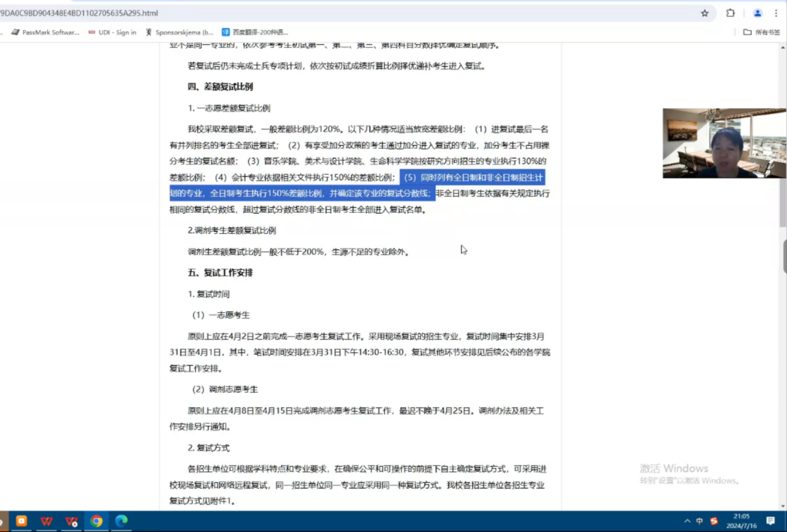This screenshot has width=787, height=532.
Task: Expand the hidden icons chevron in system tray
Action: pos(687,521)
